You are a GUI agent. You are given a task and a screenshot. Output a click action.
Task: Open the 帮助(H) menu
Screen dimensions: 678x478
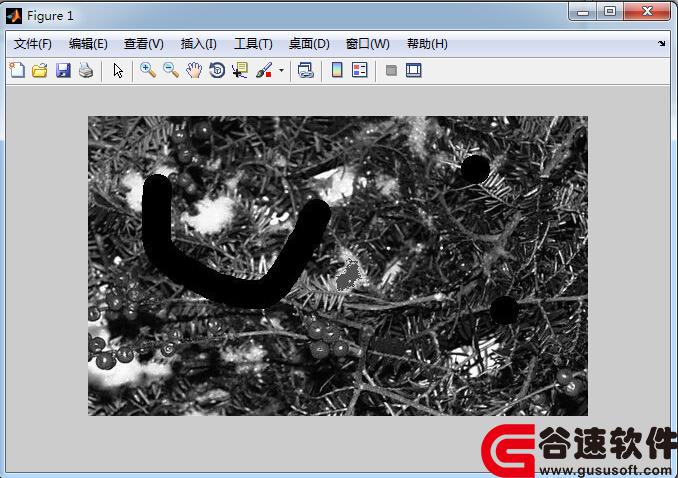click(427, 44)
